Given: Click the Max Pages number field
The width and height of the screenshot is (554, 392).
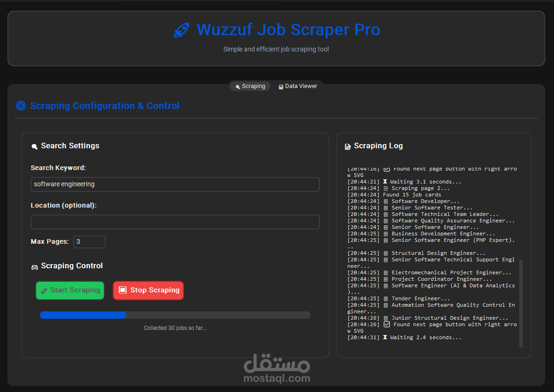Looking at the screenshot, I should pos(89,242).
